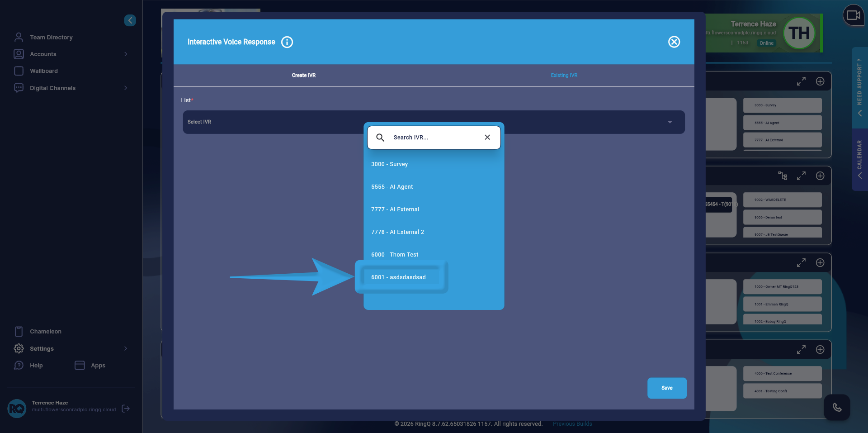The image size is (868, 433).
Task: Clear the Search IVR field
Action: [487, 138]
